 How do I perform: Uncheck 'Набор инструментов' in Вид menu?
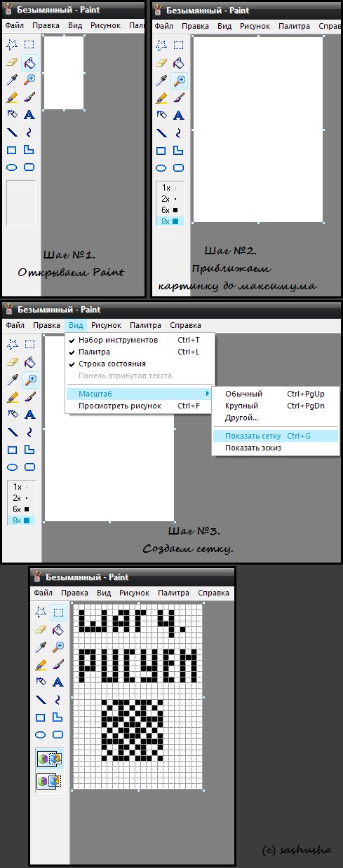(140, 340)
